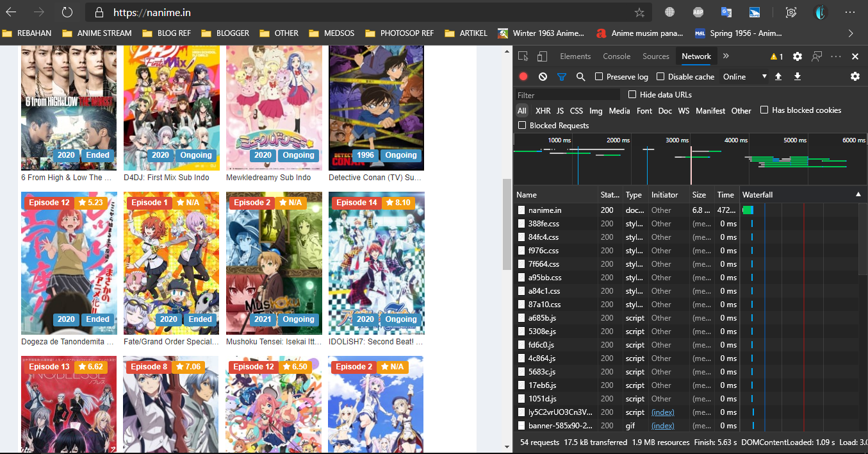Open the ANIME STREAM bookmark folder
The width and height of the screenshot is (868, 454).
[x=97, y=33]
